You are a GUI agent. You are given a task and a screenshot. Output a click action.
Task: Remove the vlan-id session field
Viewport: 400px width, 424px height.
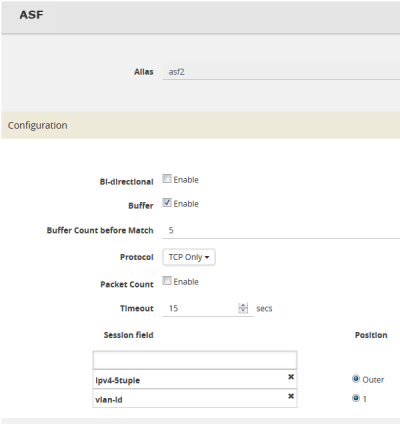291,396
